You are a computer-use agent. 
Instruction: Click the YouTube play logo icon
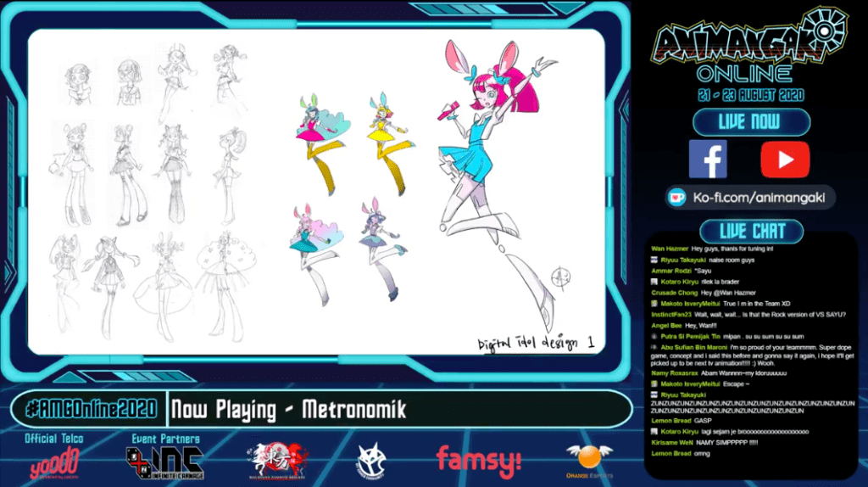pos(785,160)
